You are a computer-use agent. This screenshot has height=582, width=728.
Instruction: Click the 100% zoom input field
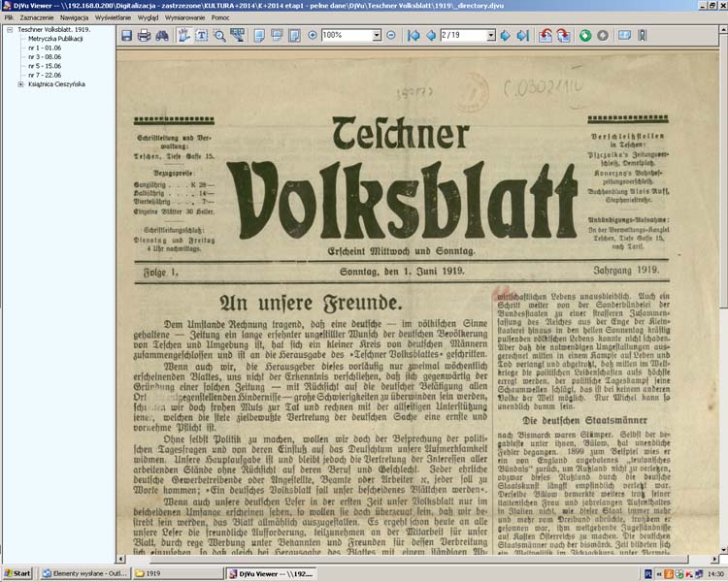pyautogui.click(x=347, y=35)
